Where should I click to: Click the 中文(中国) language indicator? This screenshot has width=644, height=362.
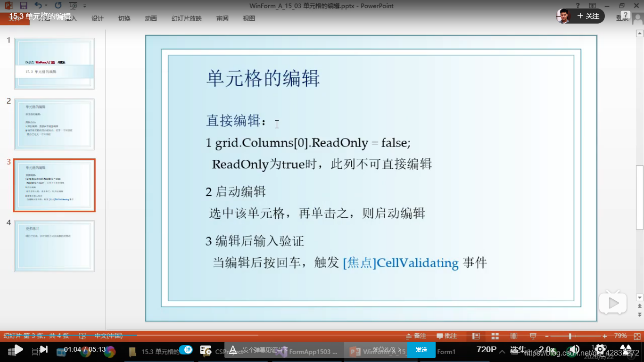coord(108,336)
